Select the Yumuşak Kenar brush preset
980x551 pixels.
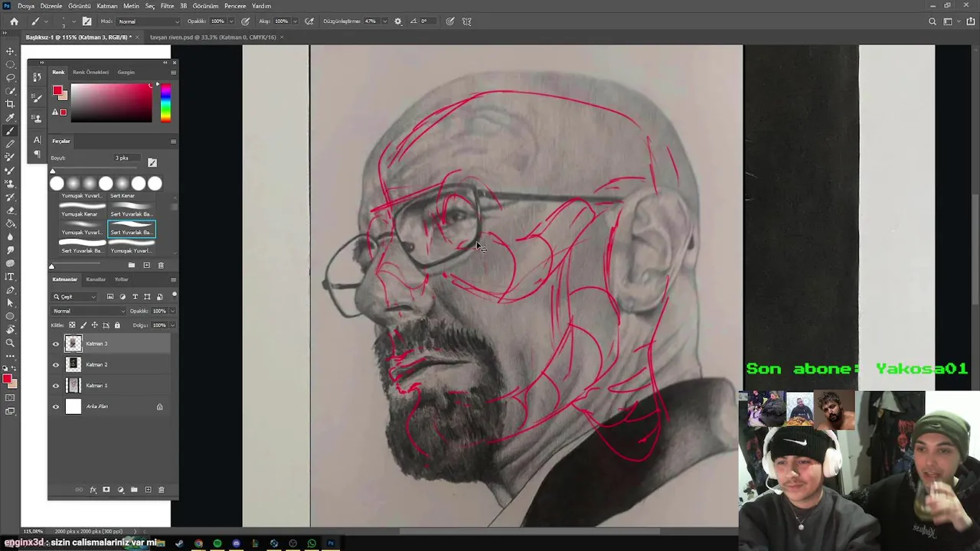coord(81,210)
